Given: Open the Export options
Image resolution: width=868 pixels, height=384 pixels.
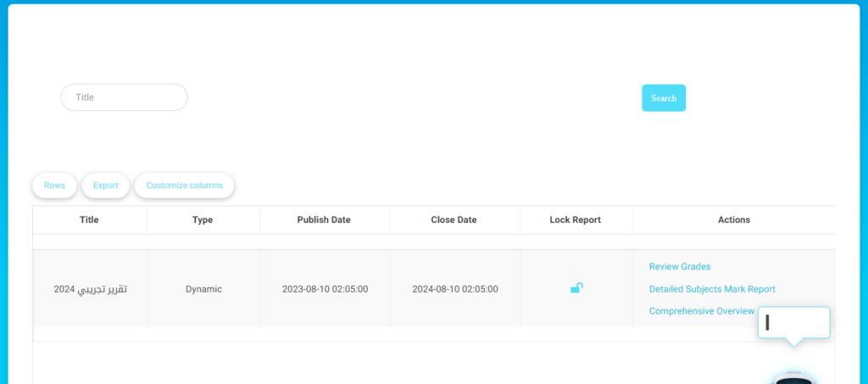Looking at the screenshot, I should [106, 186].
